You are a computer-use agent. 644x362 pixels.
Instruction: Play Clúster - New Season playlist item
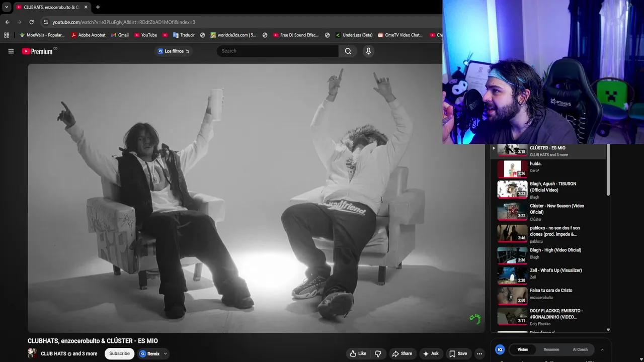coord(548,212)
